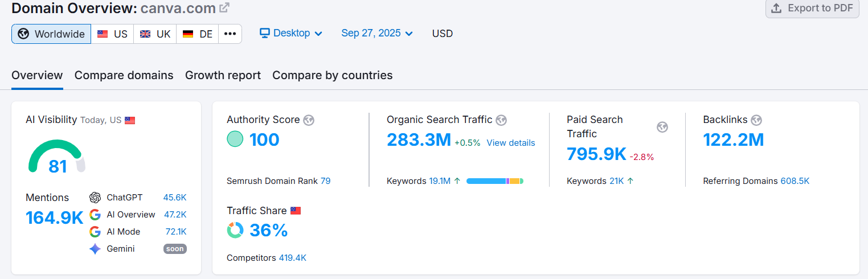
Task: Open Semrush Domain Rank 79 link
Action: point(325,181)
